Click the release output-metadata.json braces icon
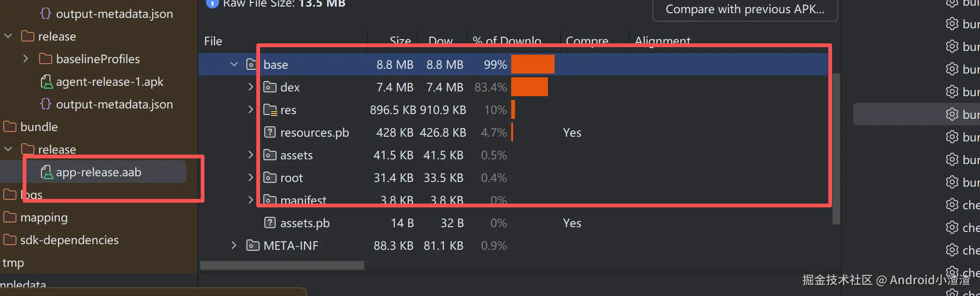Screen dimensions: 980x296 click(x=45, y=104)
